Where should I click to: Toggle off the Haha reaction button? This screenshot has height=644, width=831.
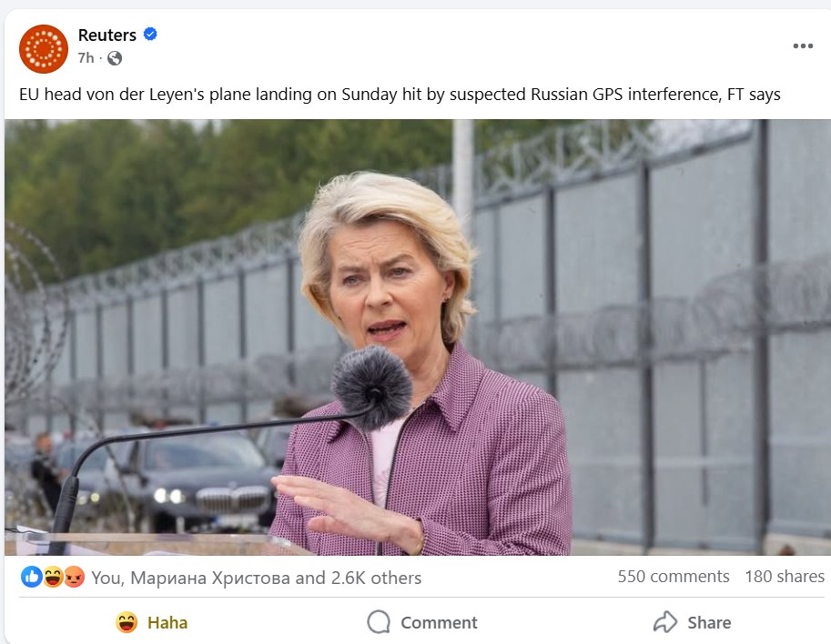point(151,622)
